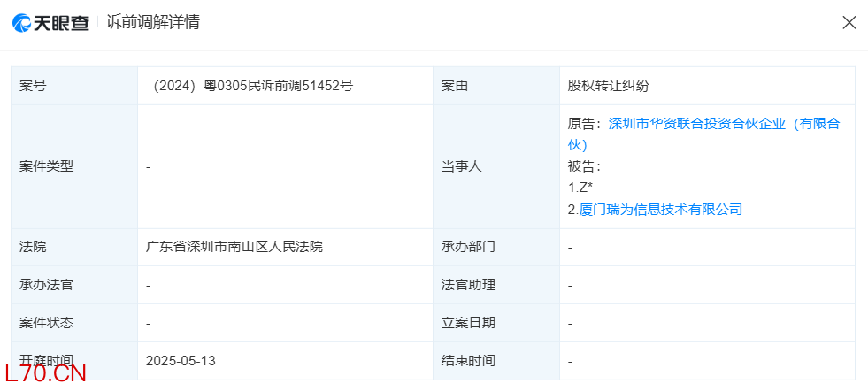
Task: Open plaintiff 深圳市华资联合投资合伙企业 link
Action: pos(724,124)
